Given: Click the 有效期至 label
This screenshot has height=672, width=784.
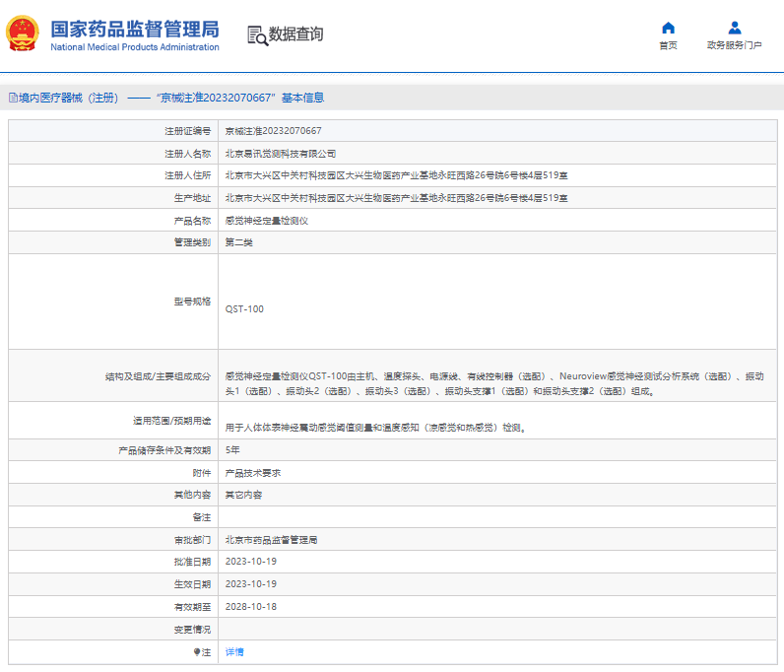Looking at the screenshot, I should tap(192, 607).
